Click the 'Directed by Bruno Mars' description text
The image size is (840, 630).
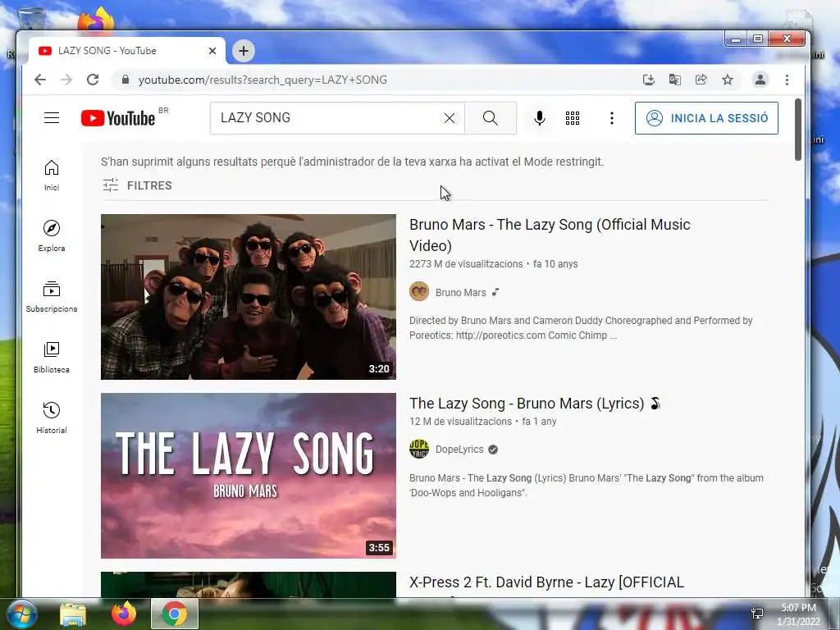coord(581,328)
